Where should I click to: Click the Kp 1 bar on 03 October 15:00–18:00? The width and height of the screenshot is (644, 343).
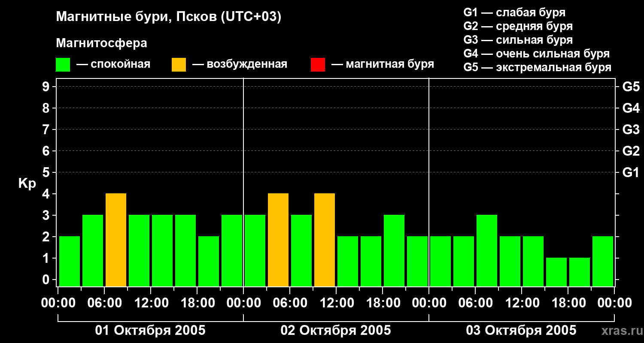[556, 272]
